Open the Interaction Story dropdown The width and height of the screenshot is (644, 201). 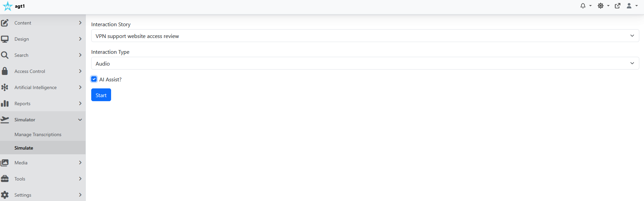click(365, 36)
